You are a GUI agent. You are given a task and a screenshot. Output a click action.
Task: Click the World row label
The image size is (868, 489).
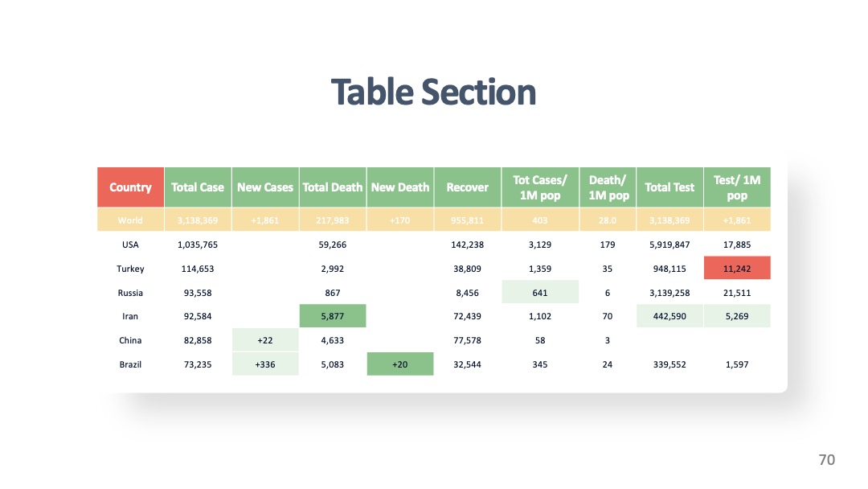point(131,220)
